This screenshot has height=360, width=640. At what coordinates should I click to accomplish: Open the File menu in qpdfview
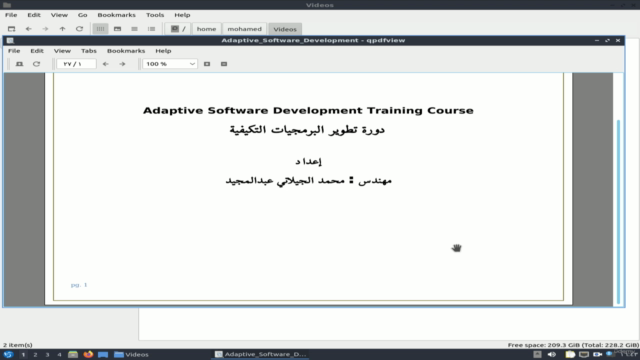tap(14, 51)
